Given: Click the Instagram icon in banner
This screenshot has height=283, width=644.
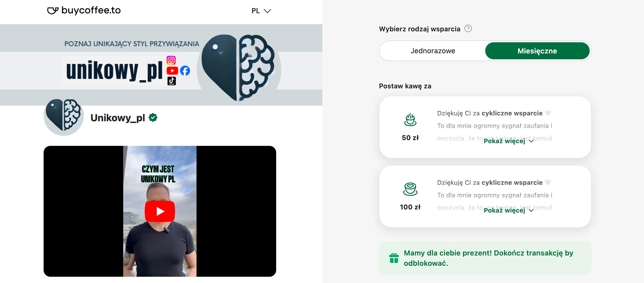Looking at the screenshot, I should 171,60.
